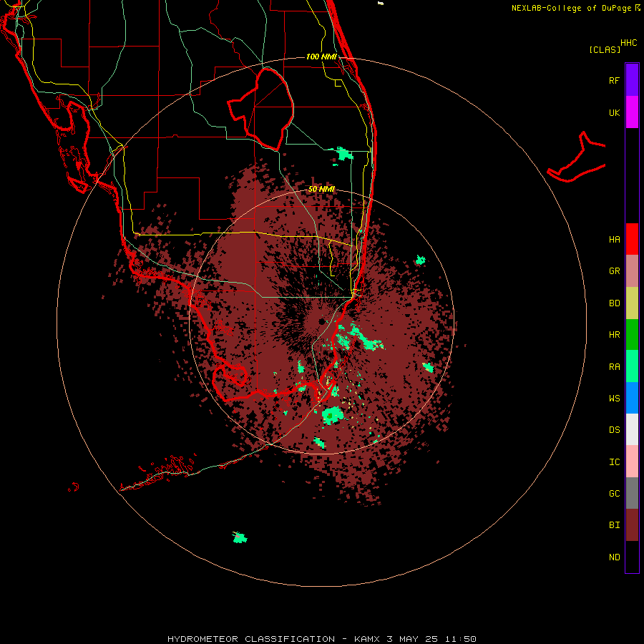This screenshot has width=644, height=644.
Task: Click the dusty pink GR legend block
Action: [x=632, y=271]
